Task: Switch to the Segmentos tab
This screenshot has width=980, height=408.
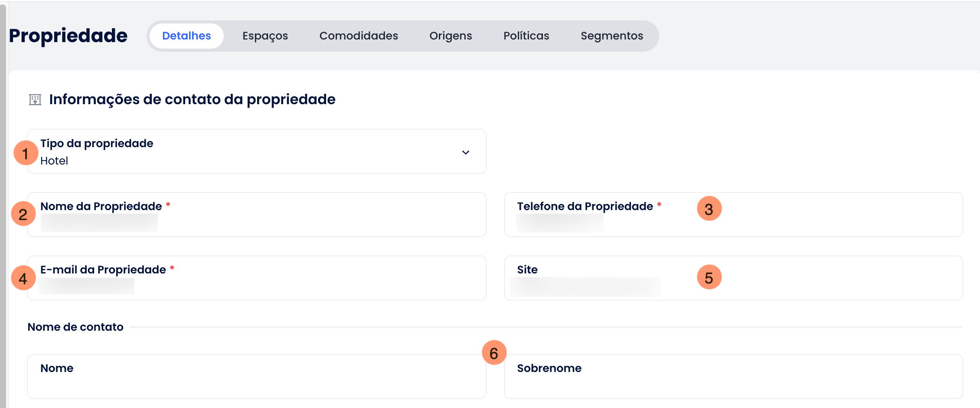Action: tap(612, 36)
